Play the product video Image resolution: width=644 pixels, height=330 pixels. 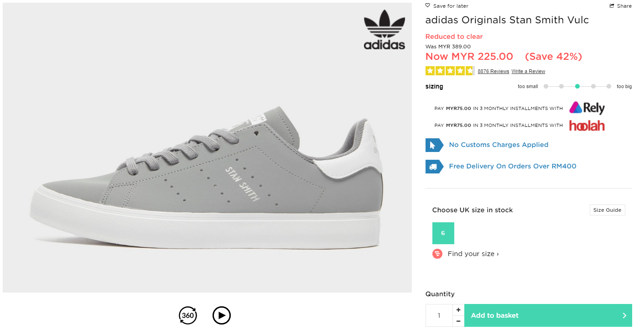222,315
